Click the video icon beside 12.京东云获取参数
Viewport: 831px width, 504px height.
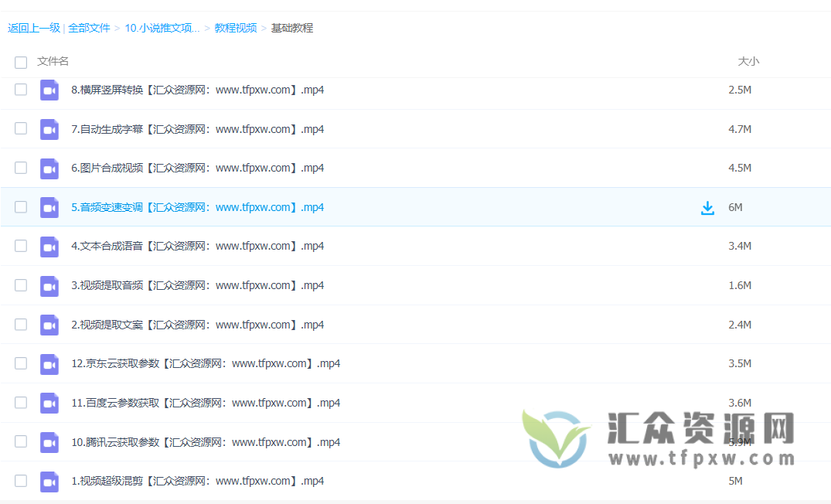coord(49,363)
